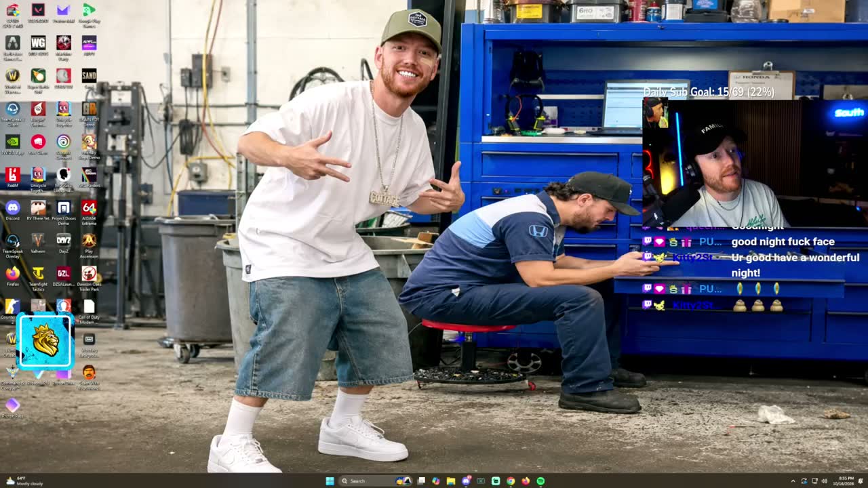Show hidden system tray icons
This screenshot has height=488, width=868.
793,481
